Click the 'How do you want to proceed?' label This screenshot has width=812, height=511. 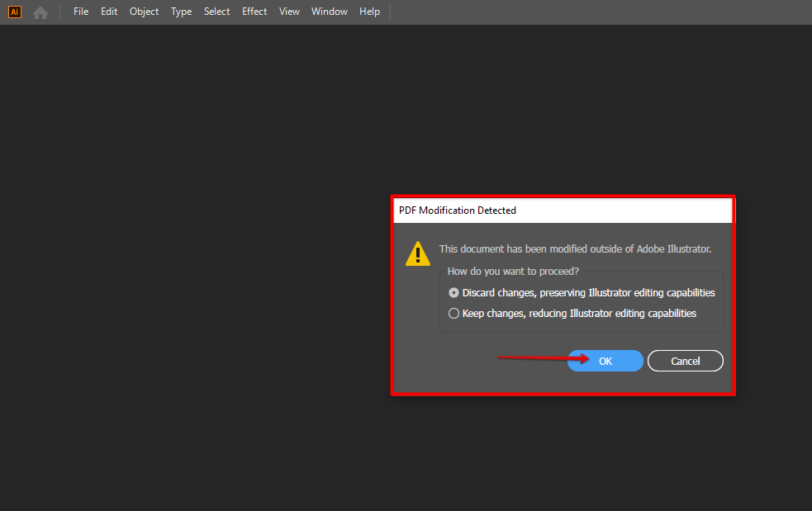513,271
